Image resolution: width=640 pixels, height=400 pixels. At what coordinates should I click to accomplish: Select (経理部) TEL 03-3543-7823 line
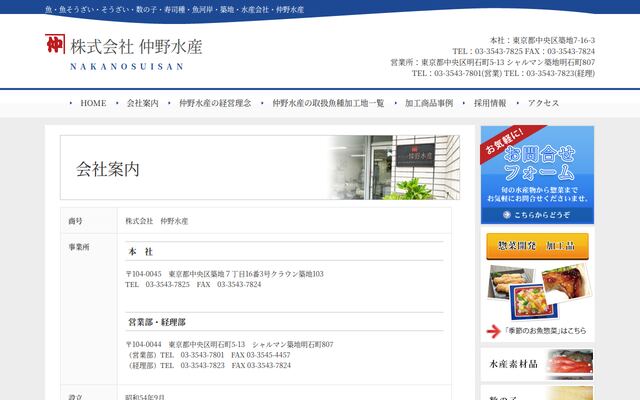click(208, 366)
